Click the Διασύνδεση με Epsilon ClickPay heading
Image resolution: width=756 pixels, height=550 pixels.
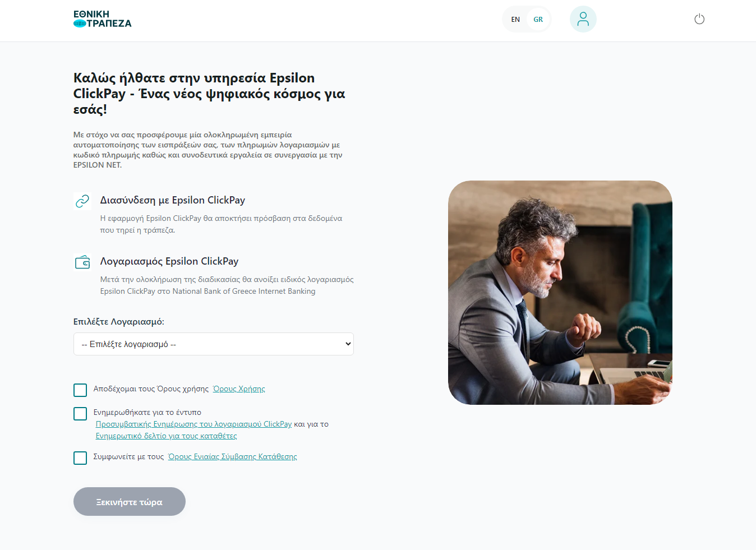coord(173,200)
